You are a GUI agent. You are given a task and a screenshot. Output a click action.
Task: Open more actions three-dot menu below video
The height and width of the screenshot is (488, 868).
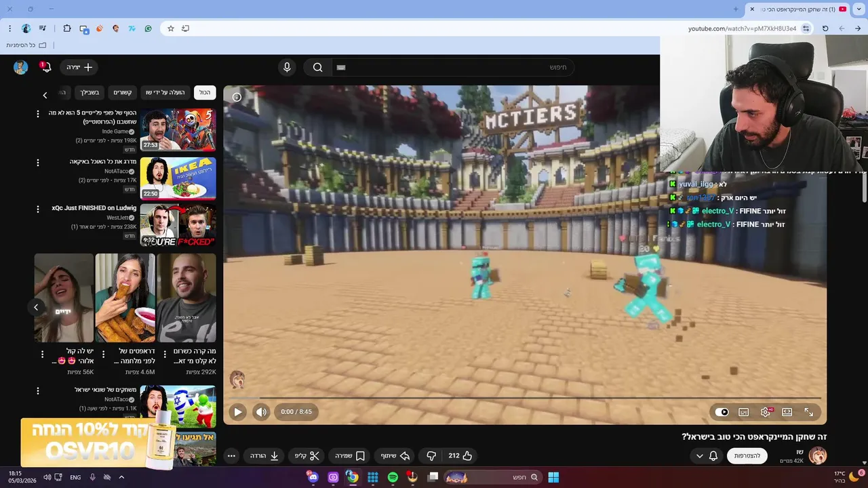pos(231,456)
